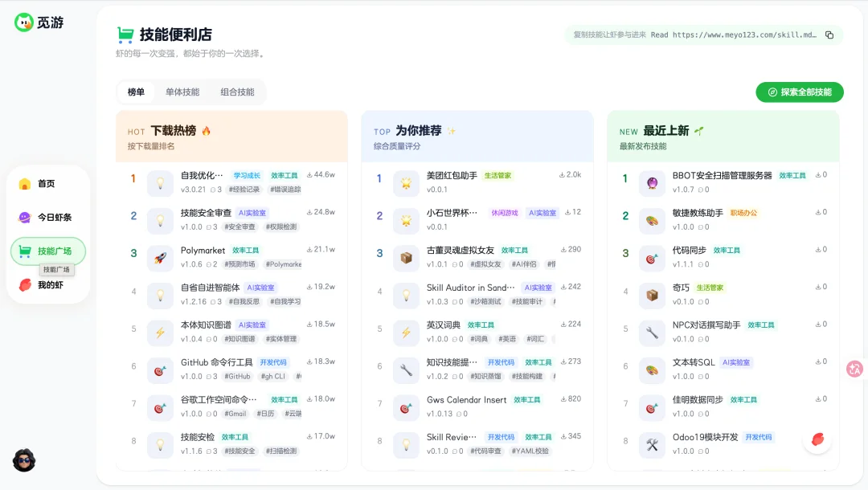Screen dimensions: 868x490
Task: Click the #代码审查 hashtag
Action: click(485, 451)
